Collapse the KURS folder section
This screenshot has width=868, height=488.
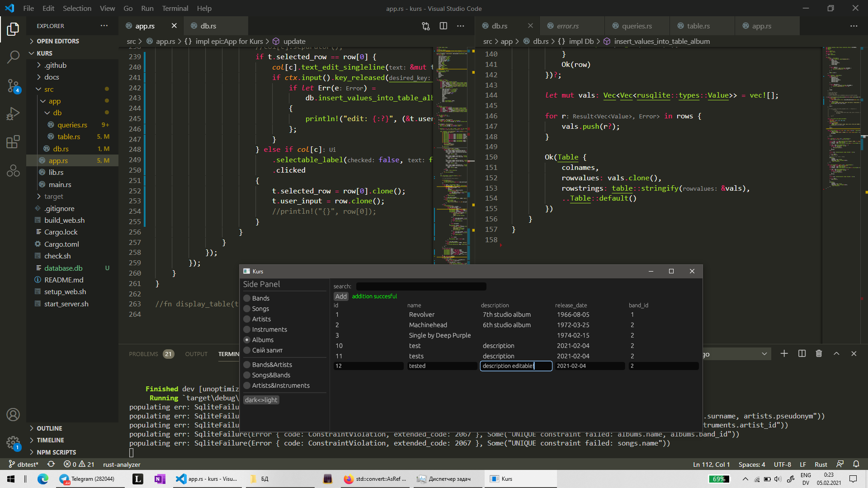point(72,53)
